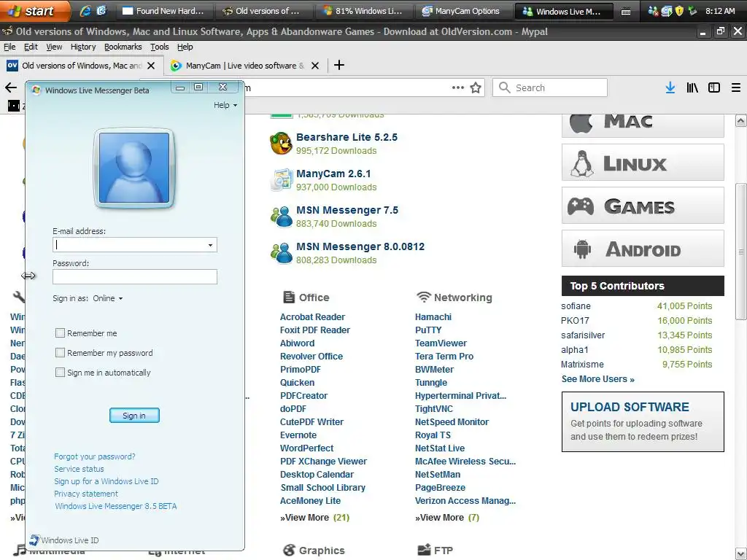Open the Games category button

pyautogui.click(x=643, y=206)
